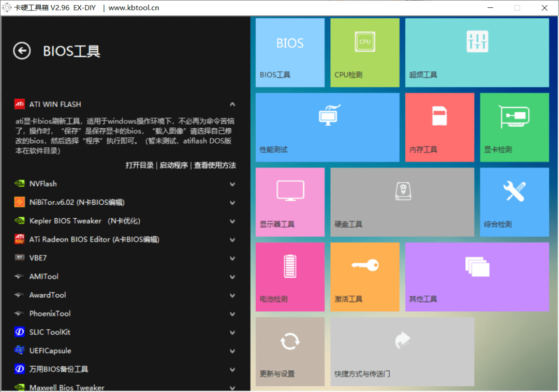Click the AwardTool small arrow icon

tap(19, 295)
